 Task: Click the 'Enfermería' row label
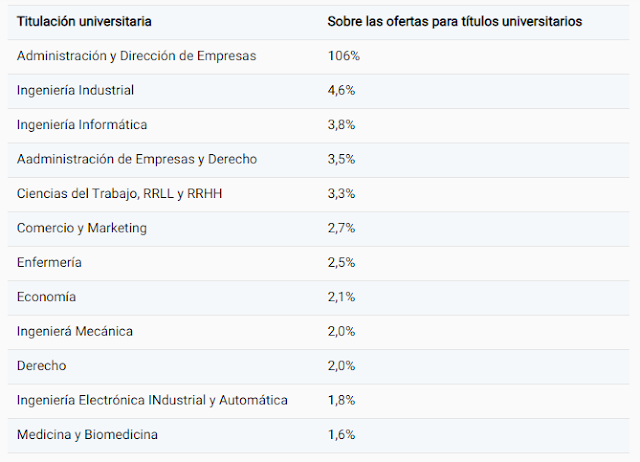49,262
